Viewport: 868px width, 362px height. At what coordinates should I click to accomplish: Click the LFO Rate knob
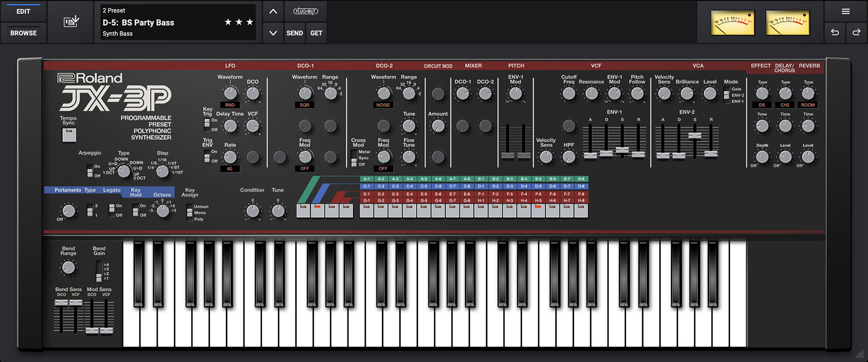pyautogui.click(x=230, y=157)
